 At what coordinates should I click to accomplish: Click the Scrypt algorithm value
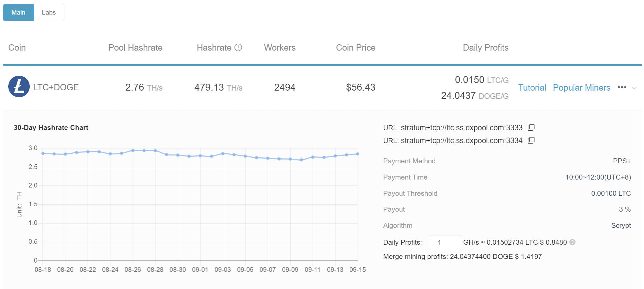pos(621,226)
